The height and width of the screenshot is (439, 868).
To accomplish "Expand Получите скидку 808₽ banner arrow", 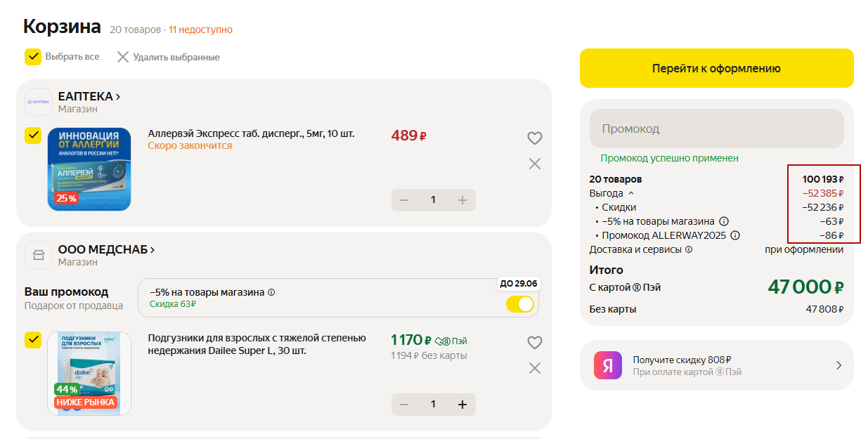I will [x=838, y=365].
